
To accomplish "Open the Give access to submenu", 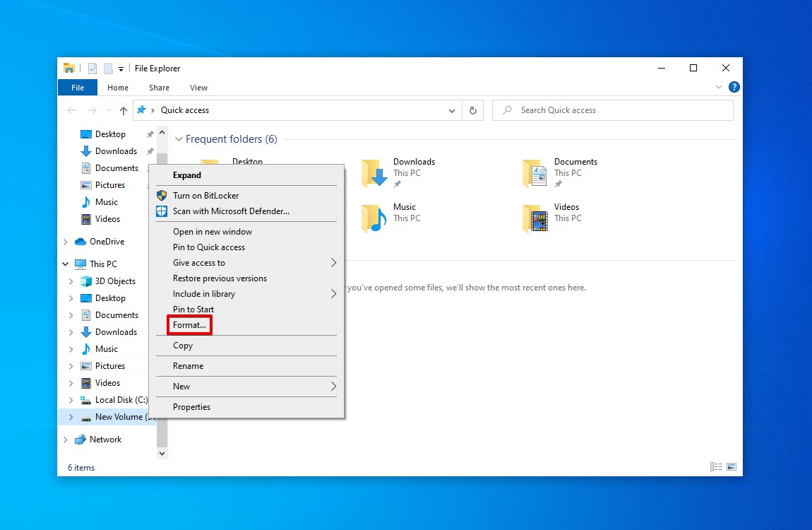I will coord(246,263).
